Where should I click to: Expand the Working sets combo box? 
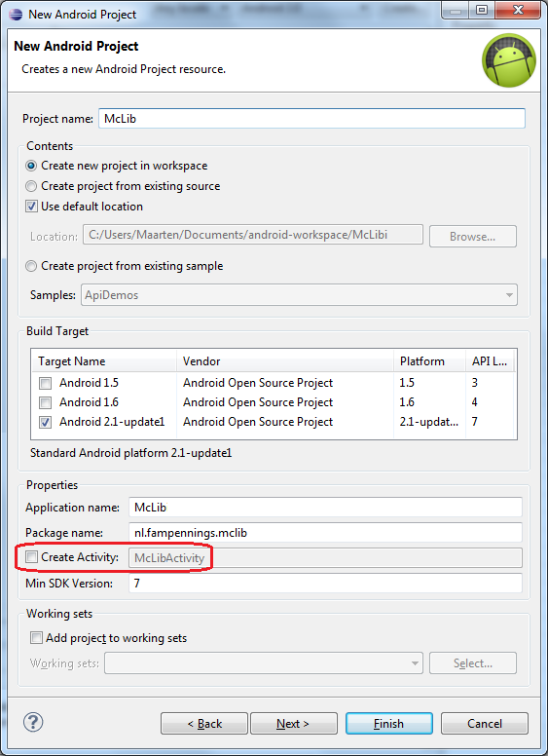(x=264, y=662)
